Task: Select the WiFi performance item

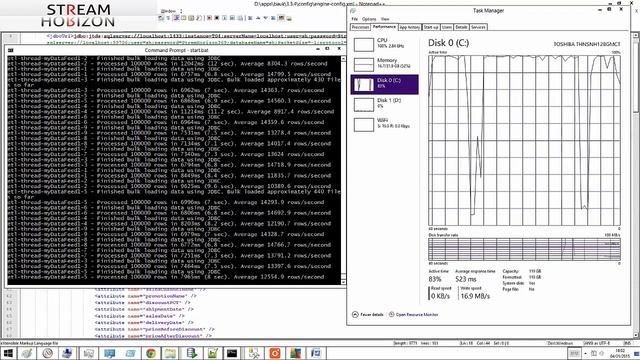Action: [x=384, y=124]
